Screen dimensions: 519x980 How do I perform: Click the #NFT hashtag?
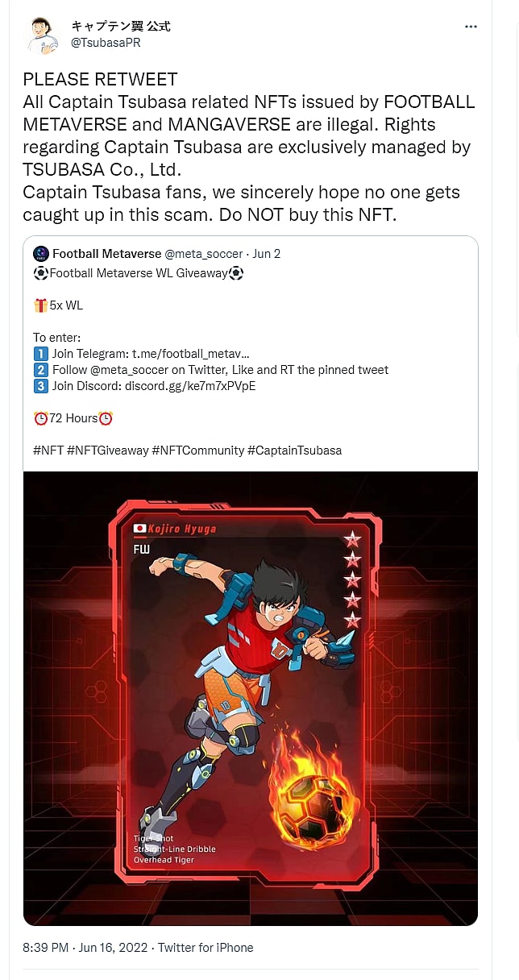pyautogui.click(x=47, y=451)
